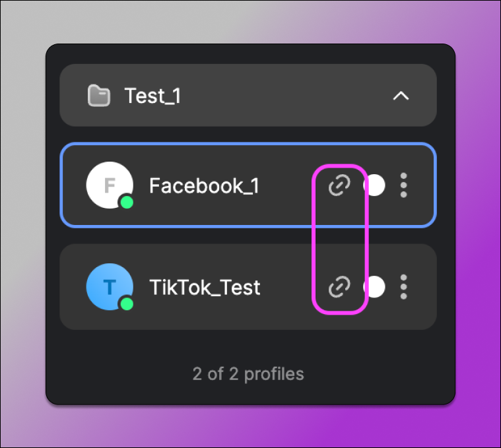Copy link for the Facebook_1 profile

pos(339,185)
